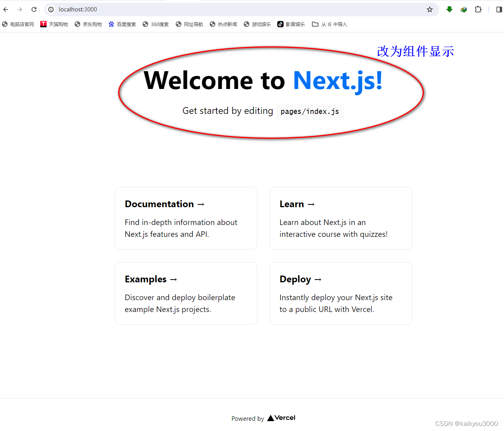Click the green download arrow extension icon

[449, 9]
